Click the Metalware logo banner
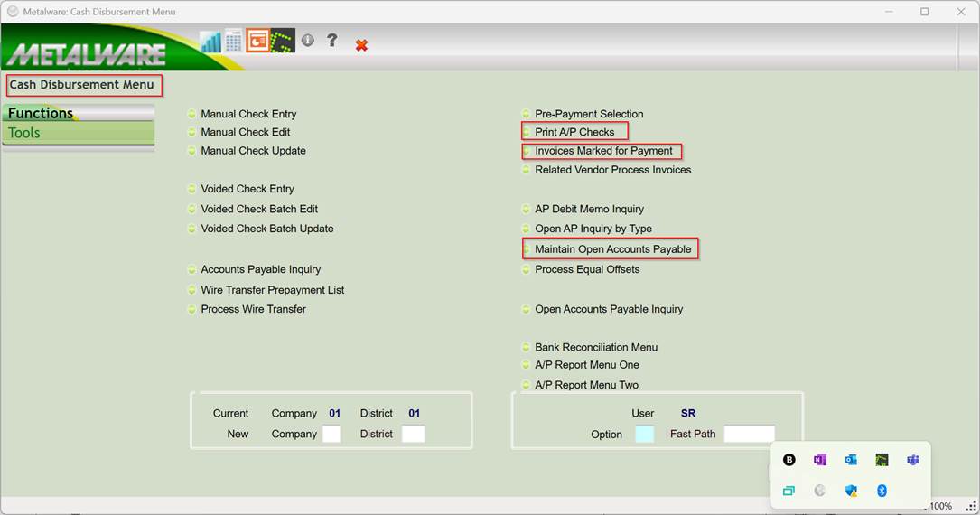This screenshot has height=515, width=980. pos(88,53)
